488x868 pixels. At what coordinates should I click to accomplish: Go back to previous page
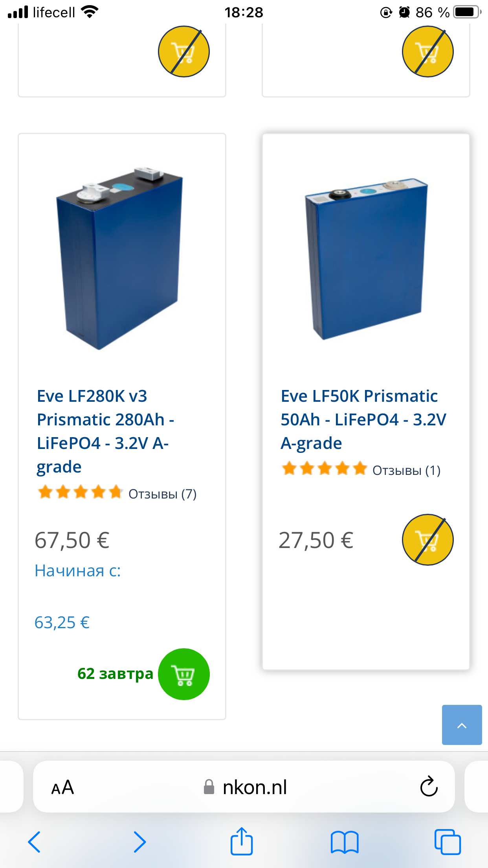point(35,842)
